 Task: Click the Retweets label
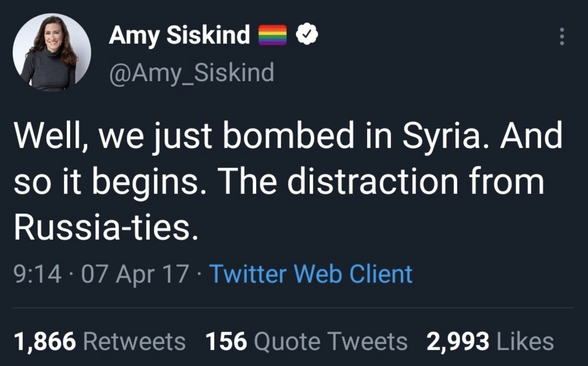tap(134, 341)
